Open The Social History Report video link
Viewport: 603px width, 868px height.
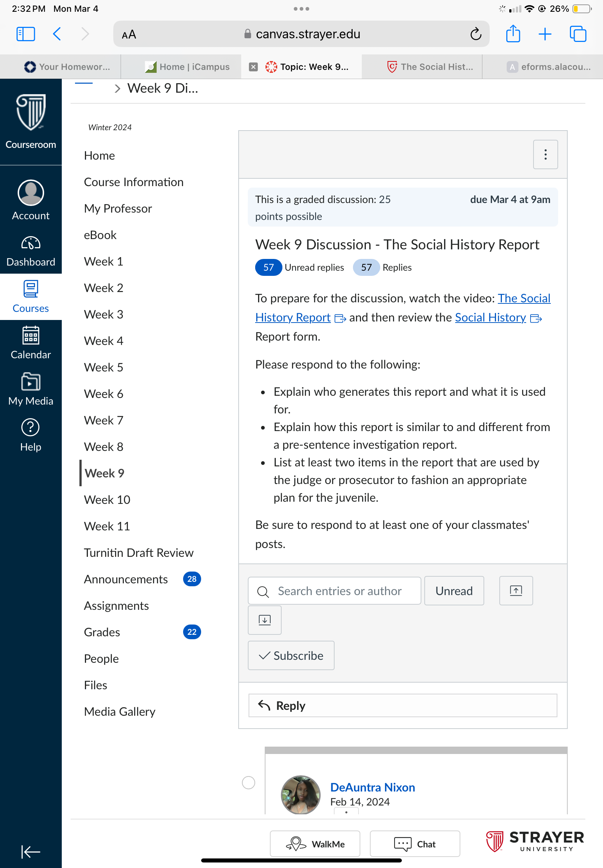point(403,308)
